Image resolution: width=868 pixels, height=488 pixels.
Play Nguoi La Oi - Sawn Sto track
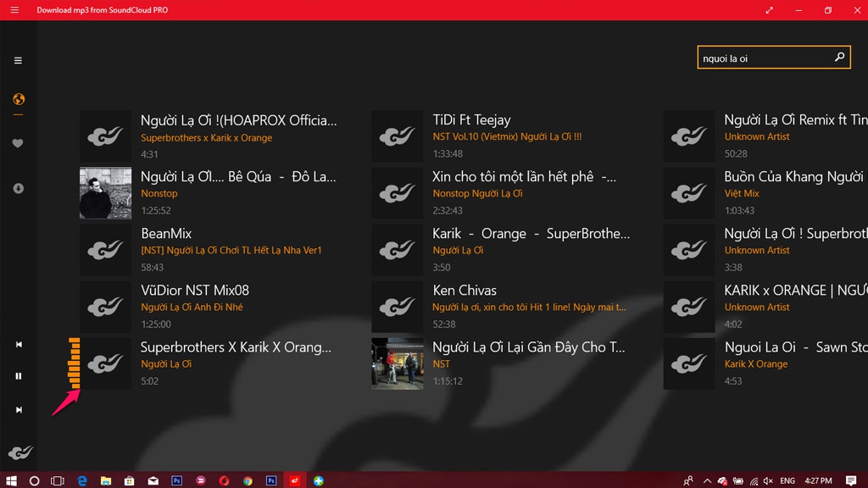(796, 347)
